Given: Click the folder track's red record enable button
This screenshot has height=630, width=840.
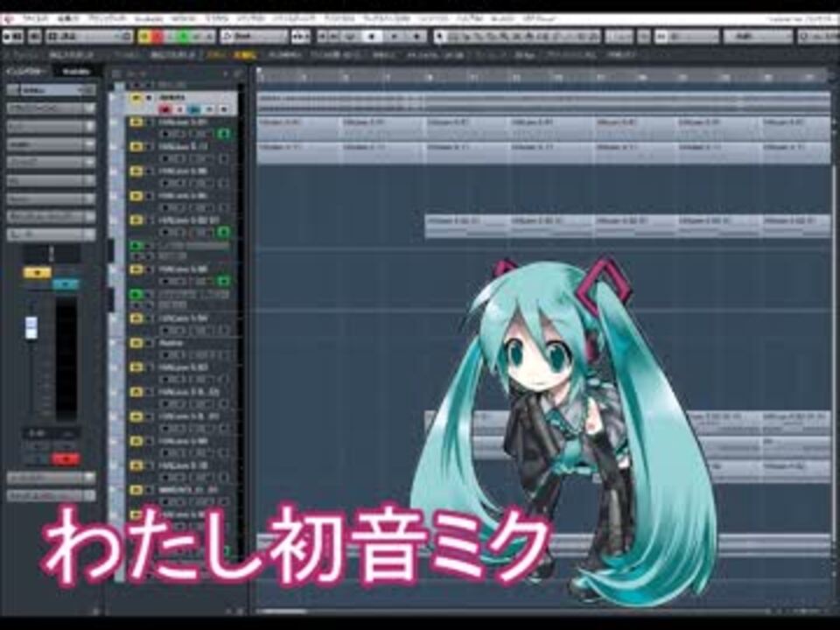Looking at the screenshot, I should pos(165,109).
